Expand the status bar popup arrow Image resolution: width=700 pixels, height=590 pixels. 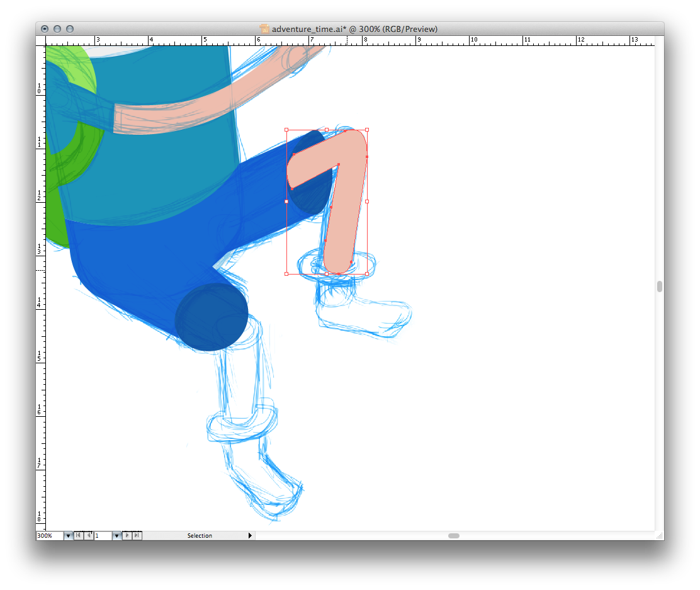tap(250, 536)
